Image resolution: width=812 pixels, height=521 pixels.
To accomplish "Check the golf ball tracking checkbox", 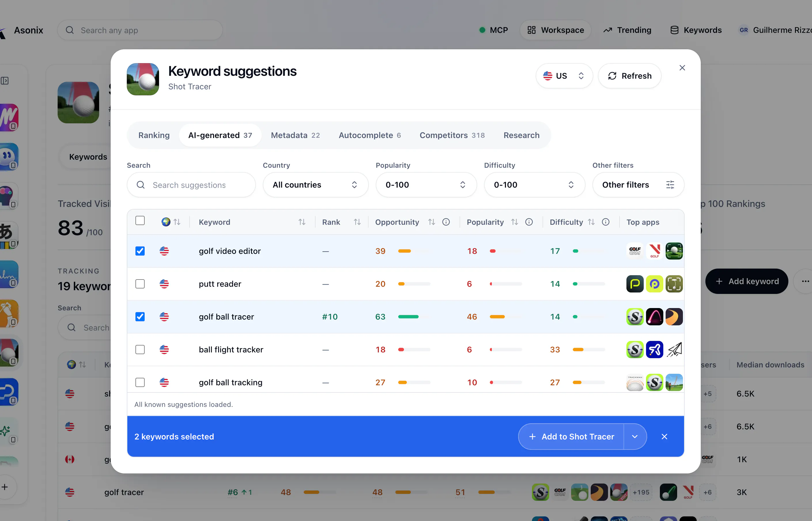I will point(140,382).
